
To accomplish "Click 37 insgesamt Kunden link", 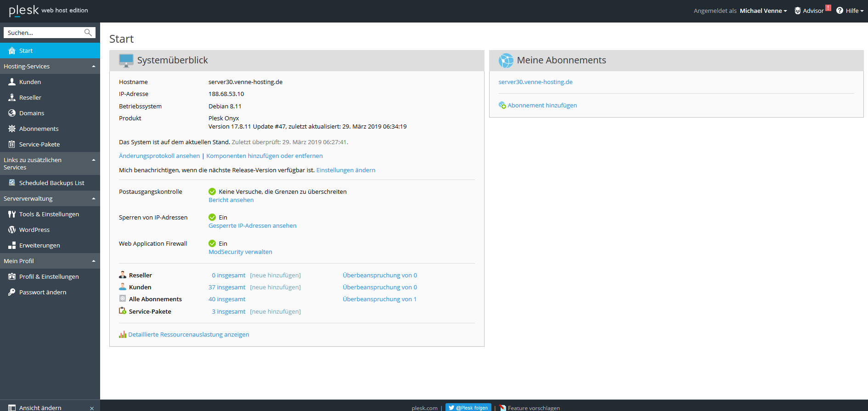I will [x=227, y=287].
